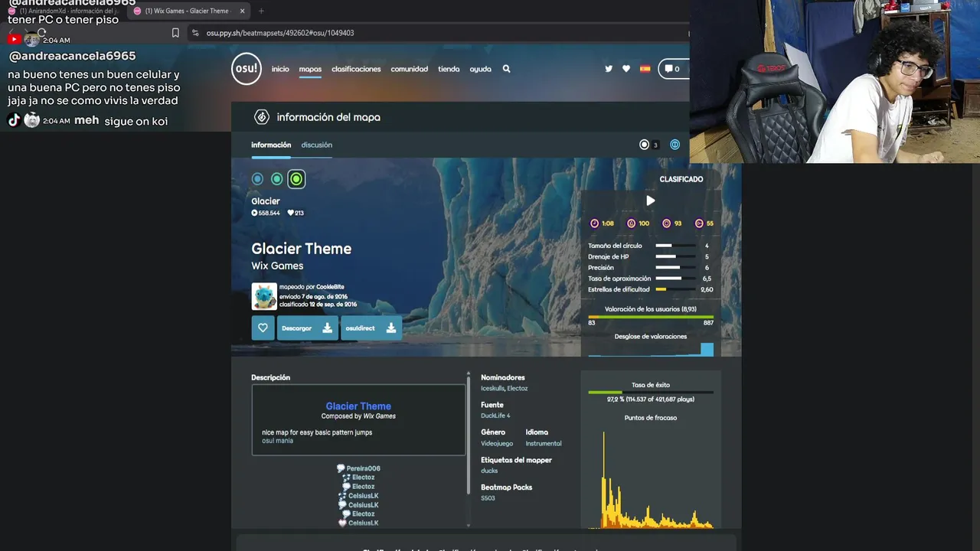
Task: Click the fail points chart
Action: [x=651, y=478]
